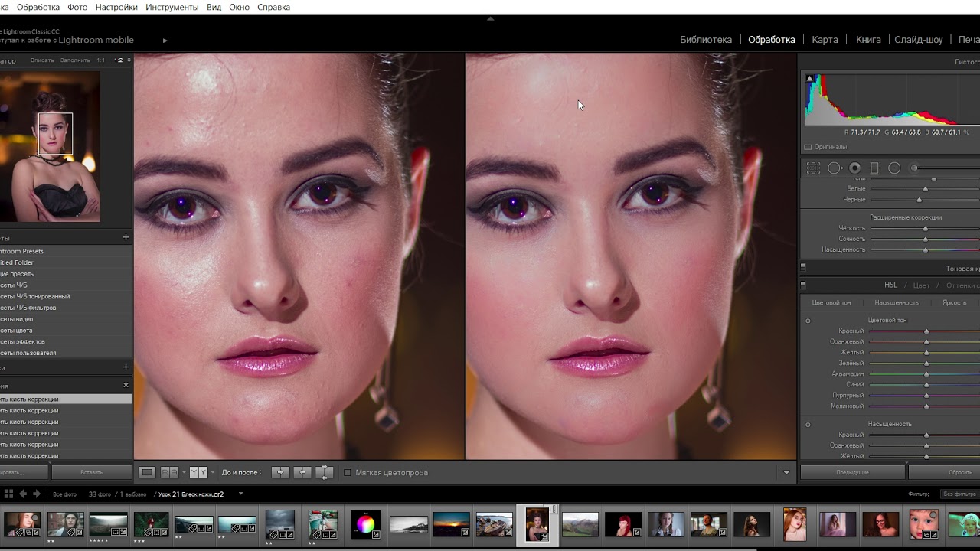Click the Вставить button
The width and height of the screenshot is (980, 551).
click(91, 472)
